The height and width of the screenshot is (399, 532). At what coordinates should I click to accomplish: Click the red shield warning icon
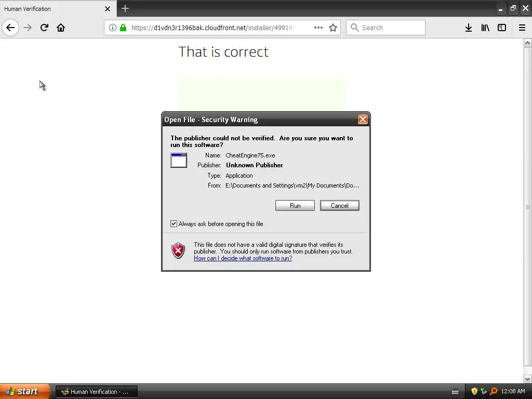[x=178, y=251]
